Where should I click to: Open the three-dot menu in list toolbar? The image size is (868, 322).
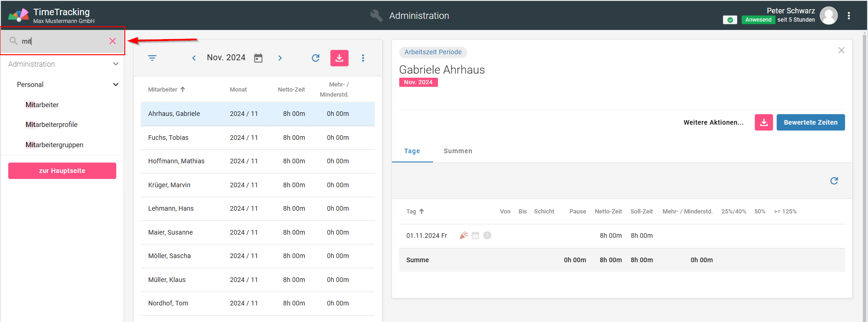click(x=363, y=58)
